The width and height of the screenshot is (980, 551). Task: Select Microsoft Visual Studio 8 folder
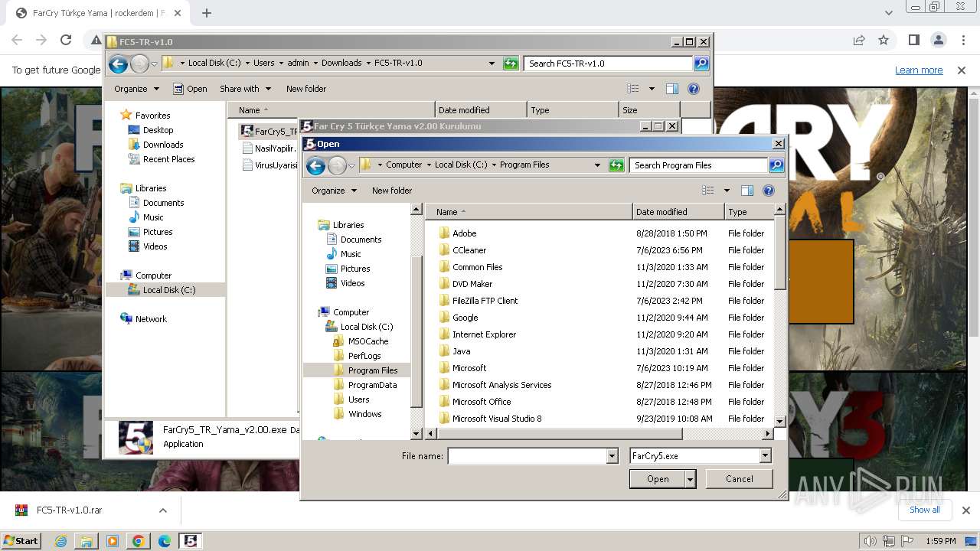tap(496, 419)
